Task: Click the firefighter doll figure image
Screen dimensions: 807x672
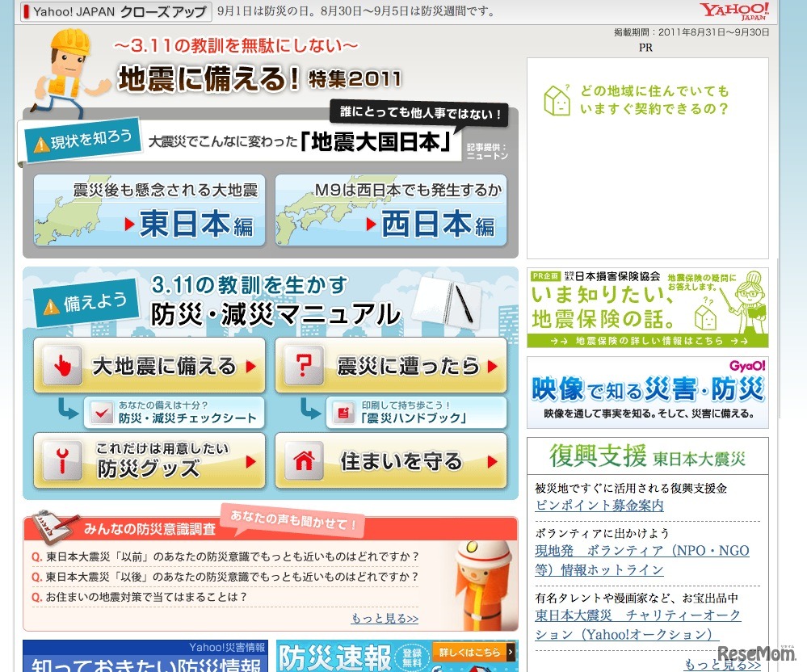Action: (482, 585)
